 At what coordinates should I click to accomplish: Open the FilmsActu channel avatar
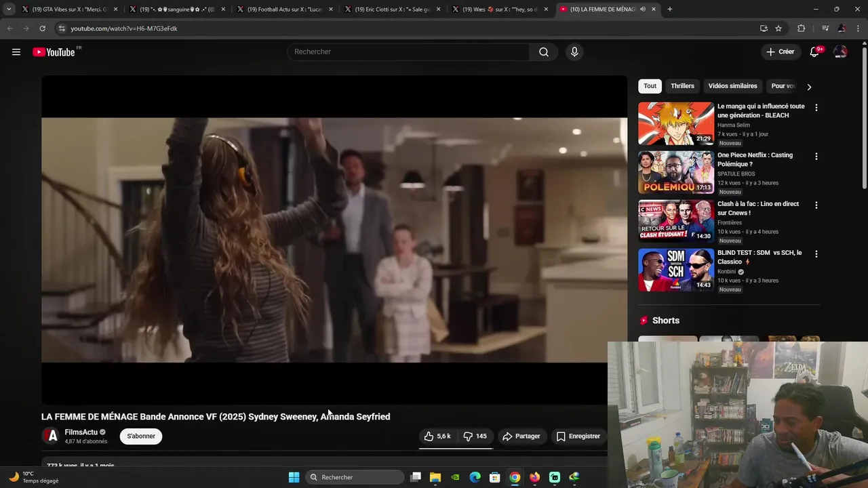[x=51, y=436]
